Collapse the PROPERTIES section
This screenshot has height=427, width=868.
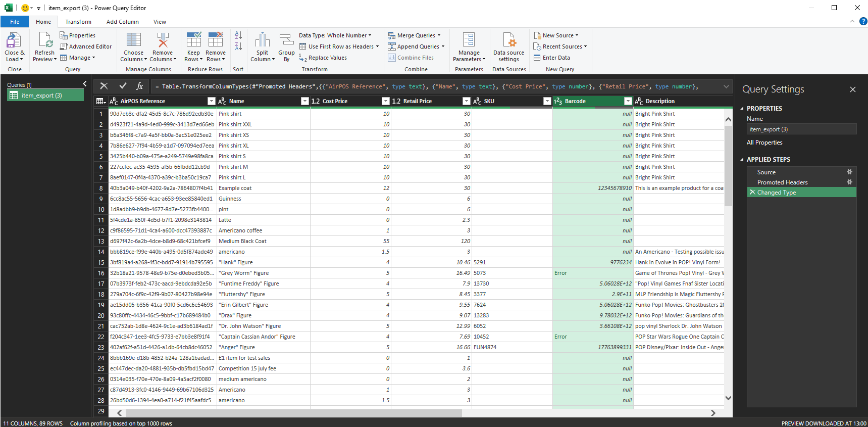(742, 109)
